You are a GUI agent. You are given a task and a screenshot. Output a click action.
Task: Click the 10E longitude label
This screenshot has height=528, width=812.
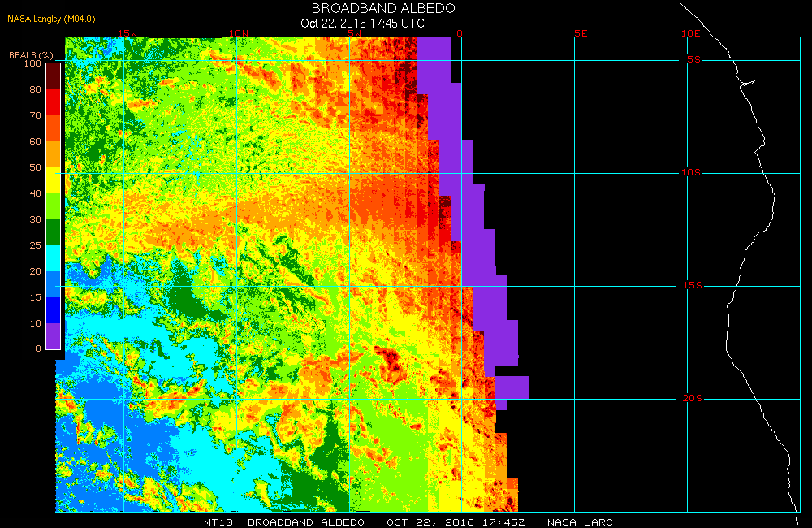[x=691, y=33]
